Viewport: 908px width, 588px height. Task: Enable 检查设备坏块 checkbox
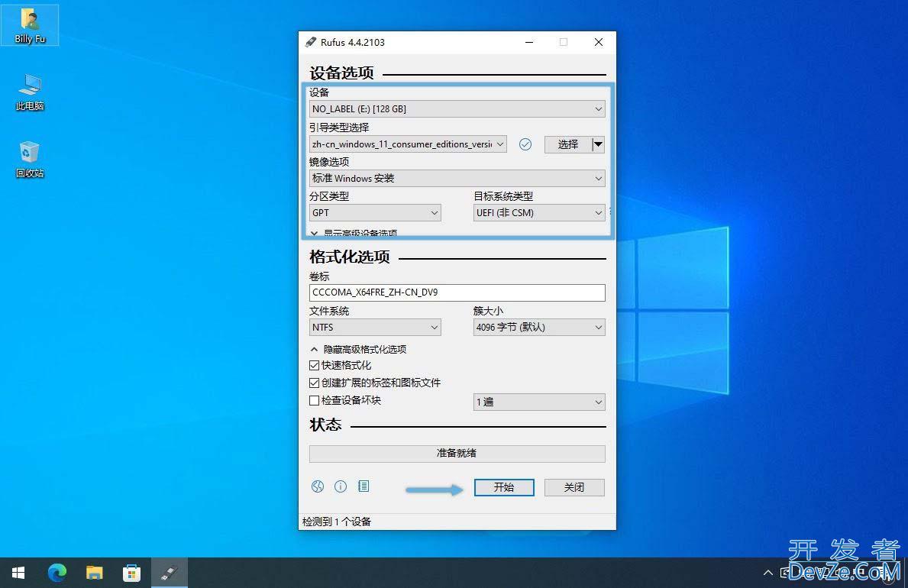[315, 400]
